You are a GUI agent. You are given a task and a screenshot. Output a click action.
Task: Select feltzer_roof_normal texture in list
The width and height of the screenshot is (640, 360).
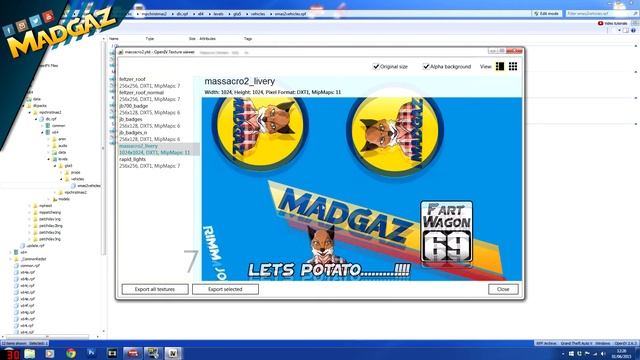pos(159,96)
